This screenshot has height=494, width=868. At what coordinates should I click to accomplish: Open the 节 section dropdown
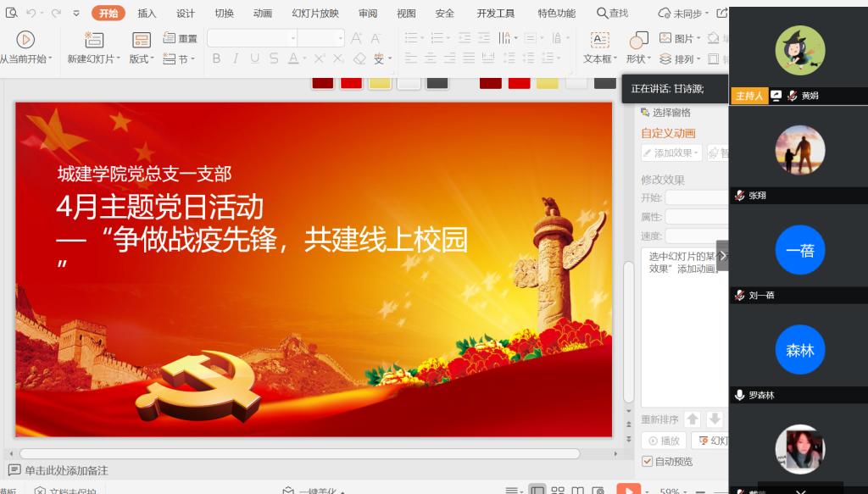(179, 58)
